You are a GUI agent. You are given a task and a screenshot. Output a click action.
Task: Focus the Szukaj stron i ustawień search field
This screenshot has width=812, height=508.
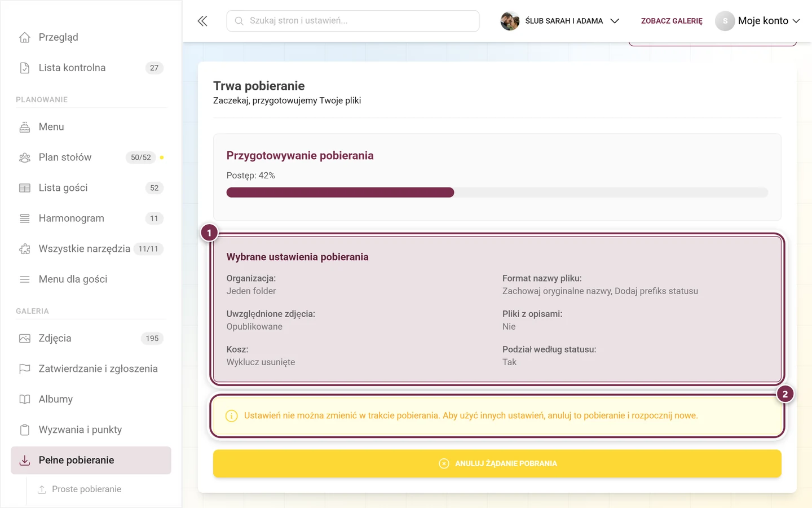353,21
